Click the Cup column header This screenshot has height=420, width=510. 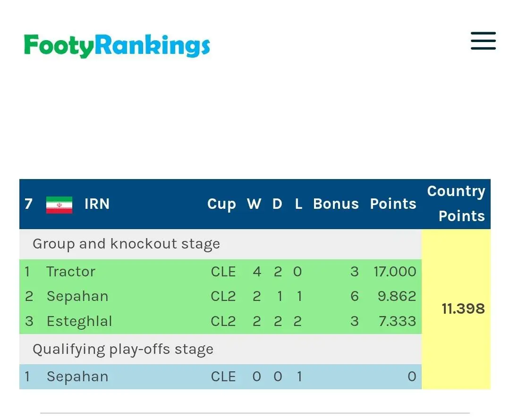coord(221,204)
